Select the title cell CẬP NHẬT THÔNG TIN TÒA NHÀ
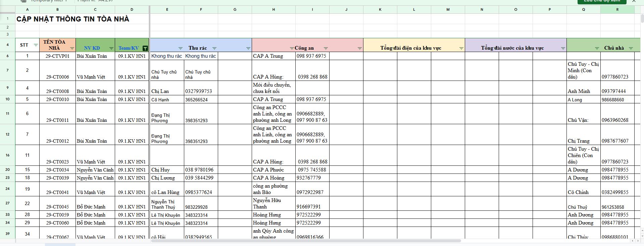This screenshot has width=644, height=246. coord(73,19)
